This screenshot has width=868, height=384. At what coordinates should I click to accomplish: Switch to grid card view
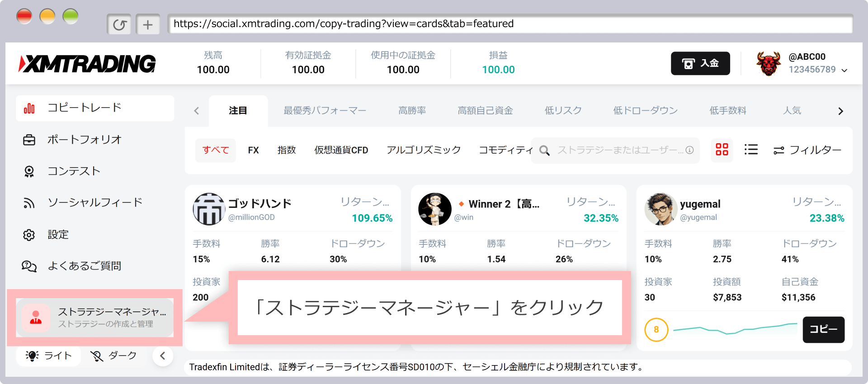pyautogui.click(x=722, y=150)
